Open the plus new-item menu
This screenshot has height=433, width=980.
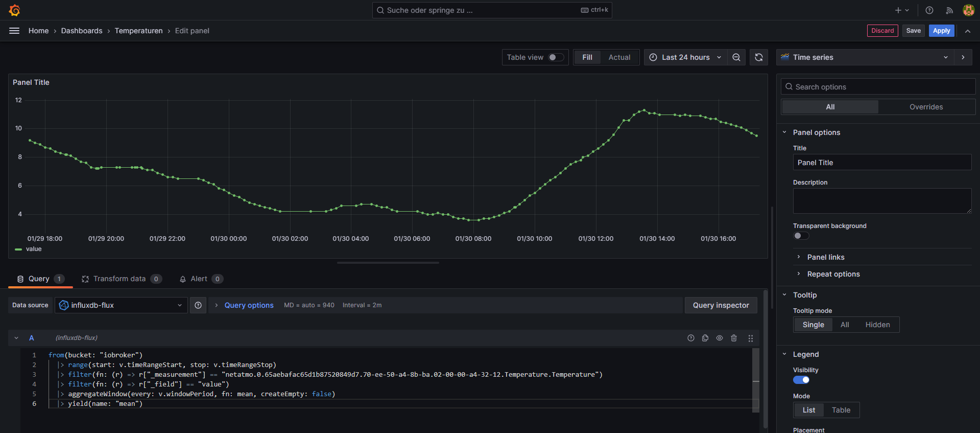point(902,10)
